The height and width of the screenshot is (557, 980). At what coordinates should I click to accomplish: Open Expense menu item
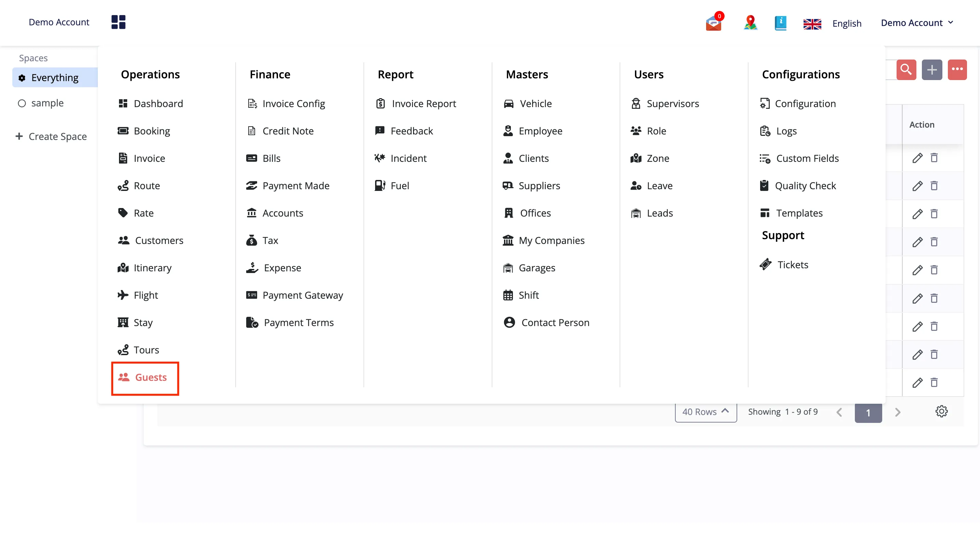[274, 268]
